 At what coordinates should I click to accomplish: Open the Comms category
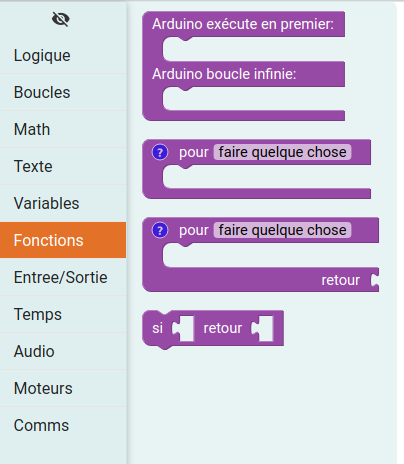63,425
